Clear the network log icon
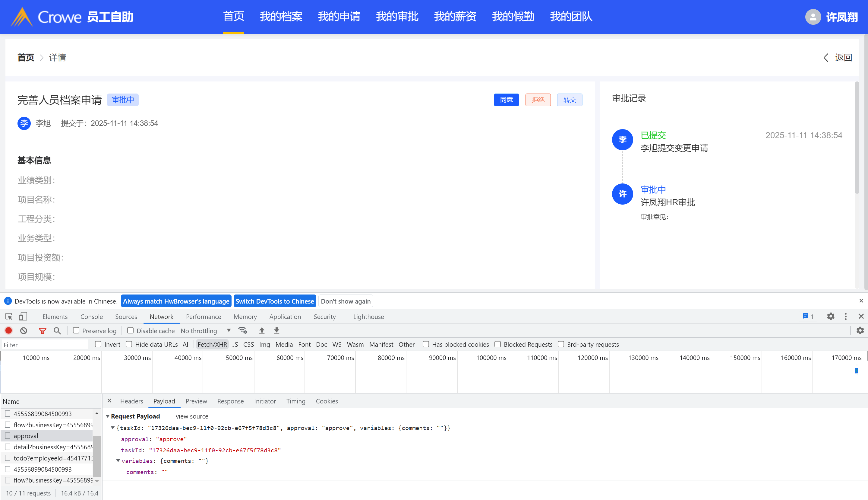868x500 pixels. click(x=23, y=330)
